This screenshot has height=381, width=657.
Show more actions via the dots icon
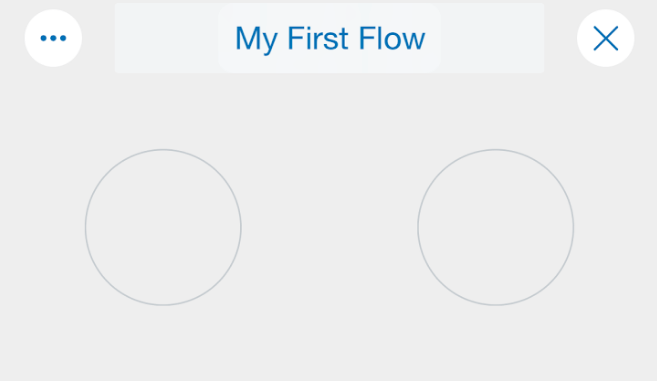click(53, 38)
